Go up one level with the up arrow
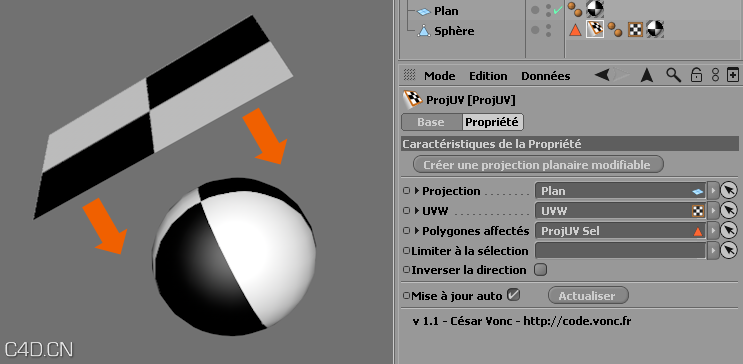This screenshot has width=743, height=364. click(647, 75)
